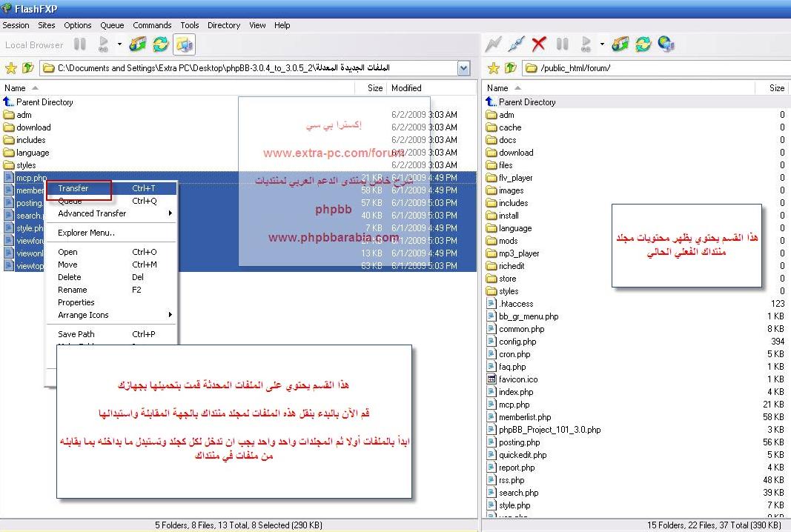Image resolution: width=791 pixels, height=532 pixels.
Task: Select left pane Parent Directory entry
Action: click(39, 102)
